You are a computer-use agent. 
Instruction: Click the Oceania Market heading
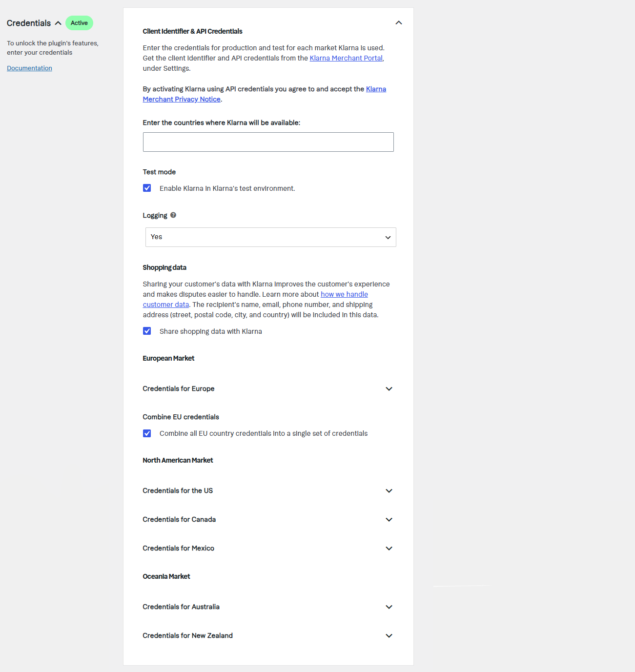coord(166,576)
